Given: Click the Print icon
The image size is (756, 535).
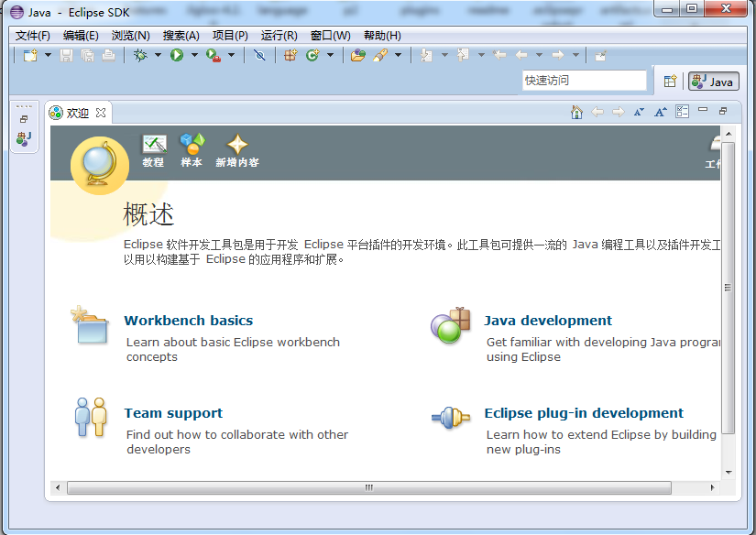Looking at the screenshot, I should [x=107, y=56].
